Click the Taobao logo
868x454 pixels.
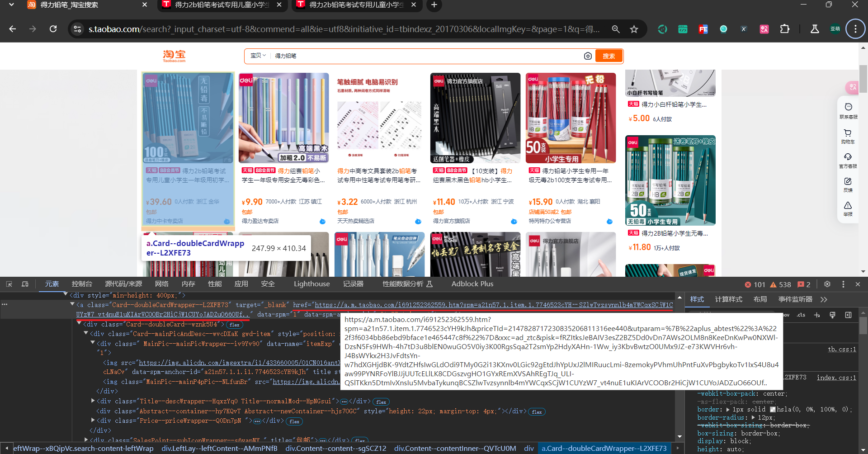tap(174, 56)
